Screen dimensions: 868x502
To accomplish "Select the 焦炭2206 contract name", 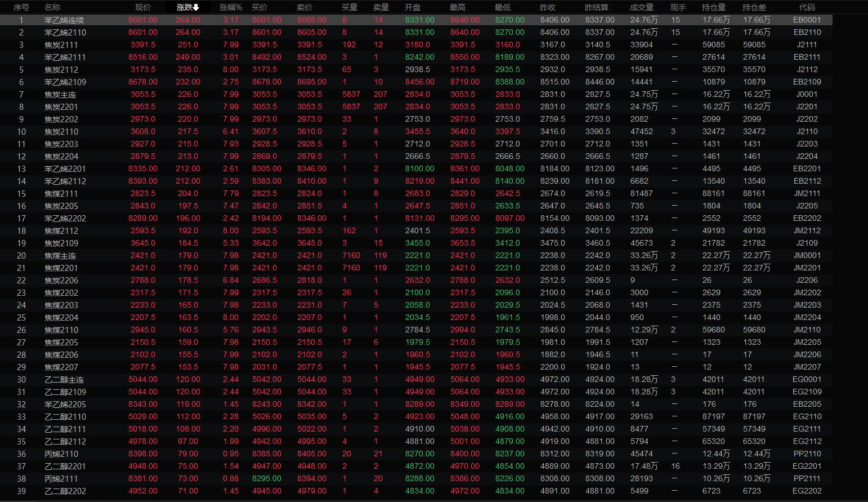I will (x=61, y=281).
